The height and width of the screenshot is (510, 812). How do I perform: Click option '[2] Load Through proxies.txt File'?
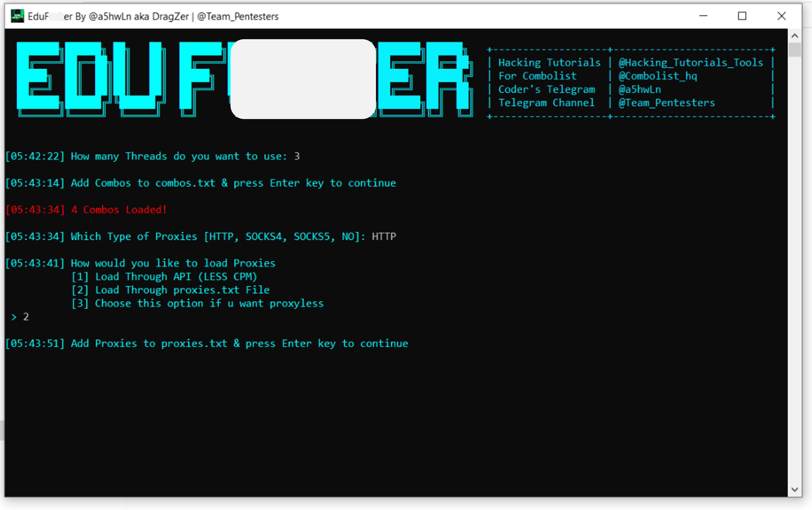[170, 290]
